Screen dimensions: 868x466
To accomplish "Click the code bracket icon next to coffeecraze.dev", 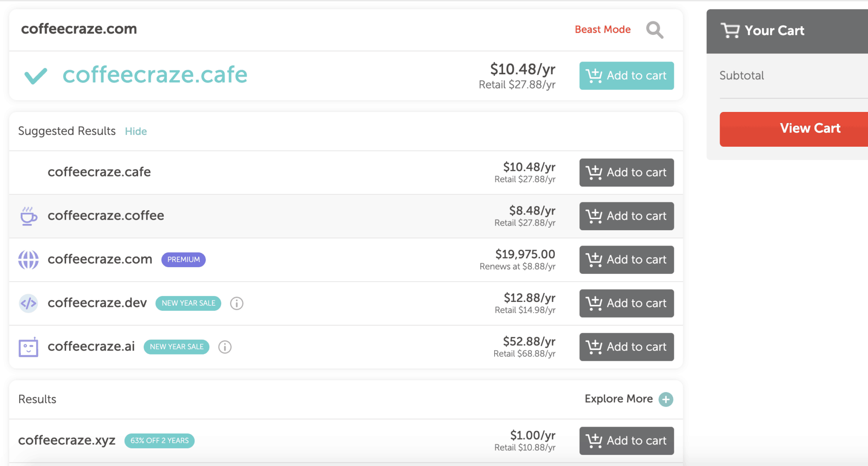I will click(29, 303).
